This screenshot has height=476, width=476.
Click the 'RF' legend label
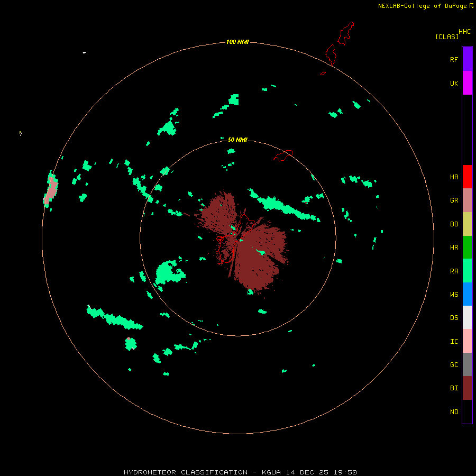(x=454, y=59)
